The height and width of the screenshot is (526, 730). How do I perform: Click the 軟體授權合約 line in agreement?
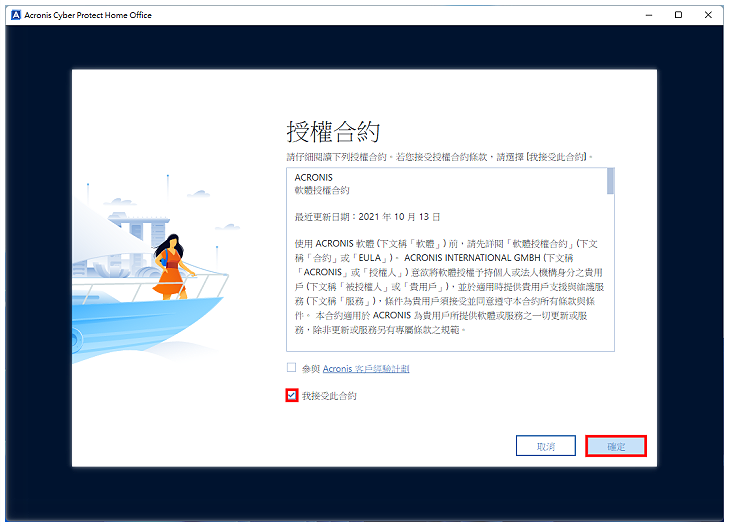(x=322, y=190)
